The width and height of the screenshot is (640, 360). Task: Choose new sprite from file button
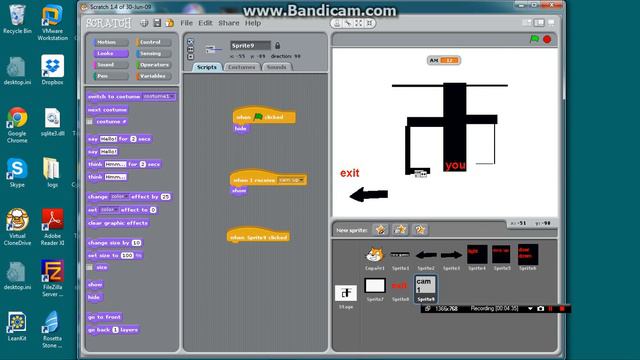400,230
